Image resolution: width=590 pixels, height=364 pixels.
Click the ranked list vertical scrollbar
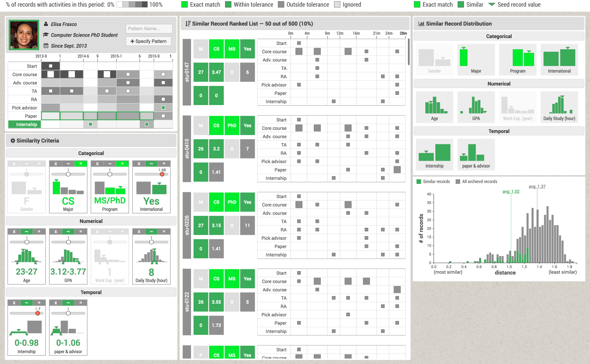[x=409, y=52]
